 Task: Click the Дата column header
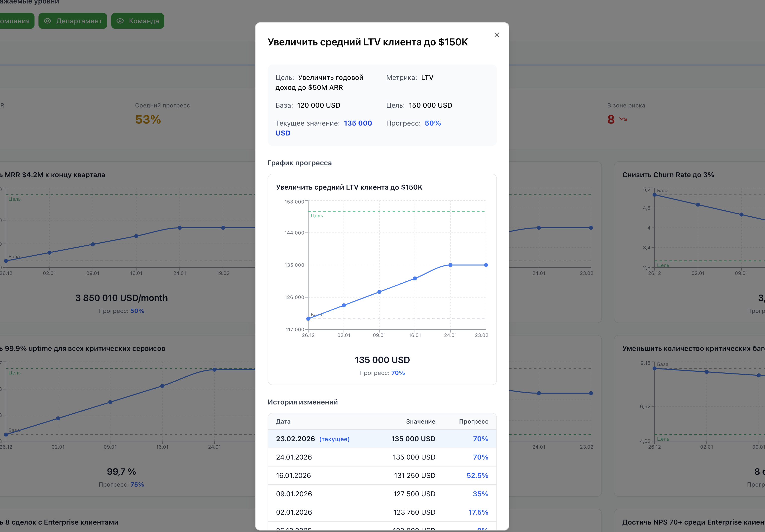[x=283, y=421]
